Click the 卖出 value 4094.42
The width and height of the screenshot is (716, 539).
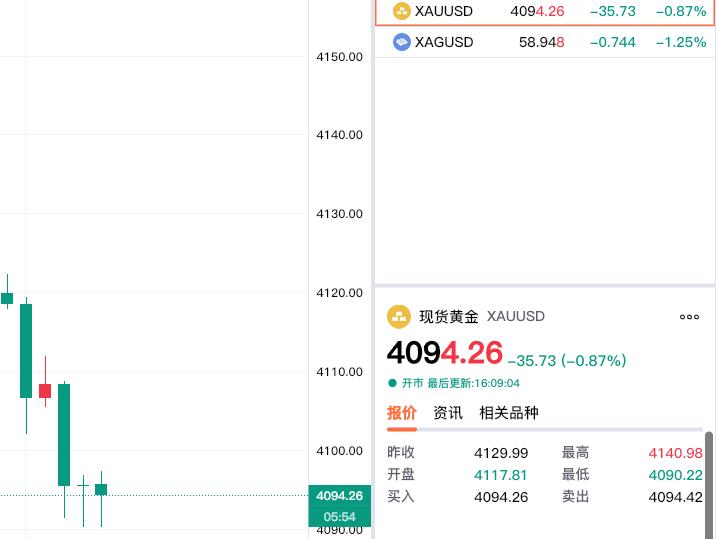(675, 497)
